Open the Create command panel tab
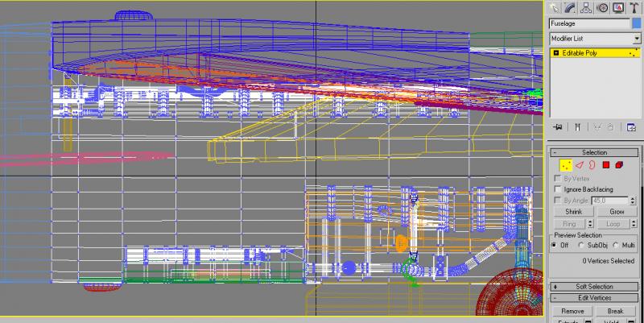 click(x=555, y=8)
